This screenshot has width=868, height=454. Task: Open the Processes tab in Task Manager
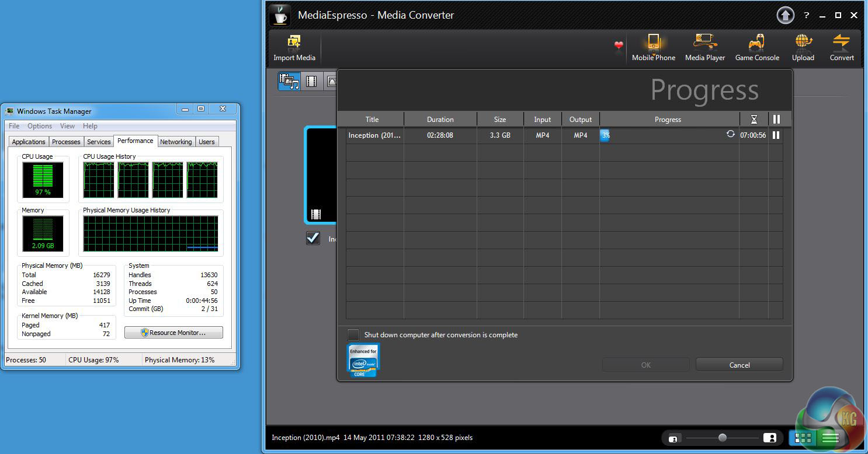click(x=66, y=142)
